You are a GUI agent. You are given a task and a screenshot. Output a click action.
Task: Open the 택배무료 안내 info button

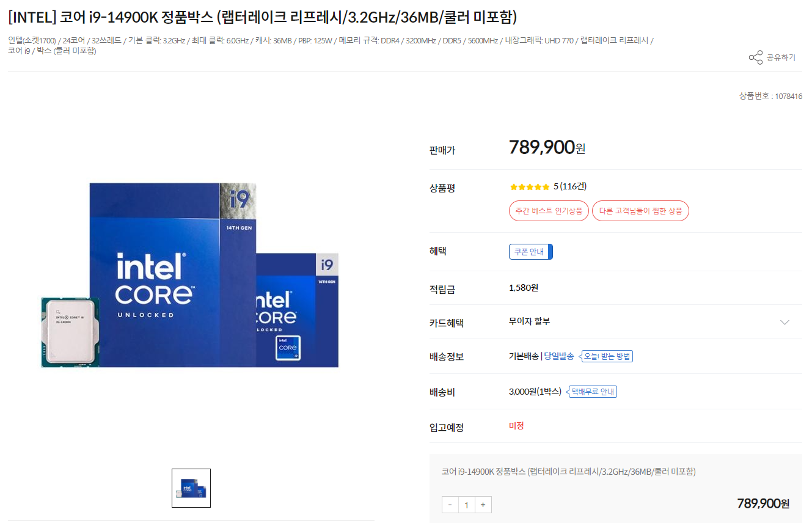(592, 392)
